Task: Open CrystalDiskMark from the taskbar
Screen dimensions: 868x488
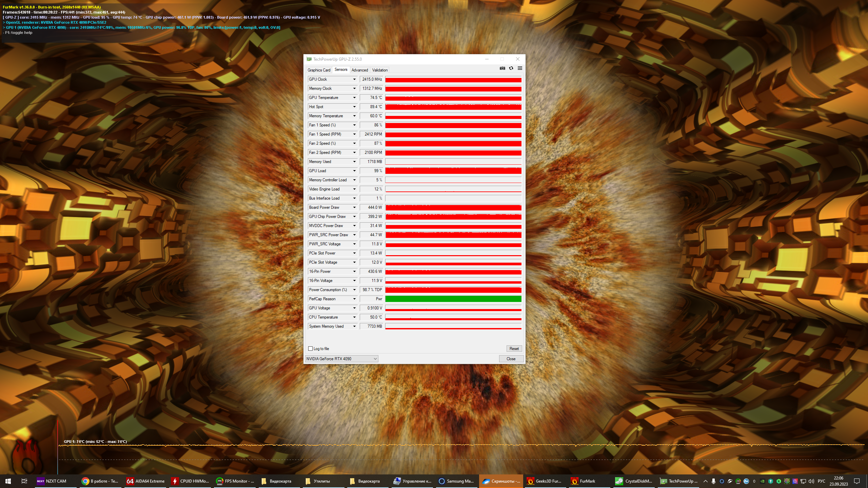Action: pos(634,481)
